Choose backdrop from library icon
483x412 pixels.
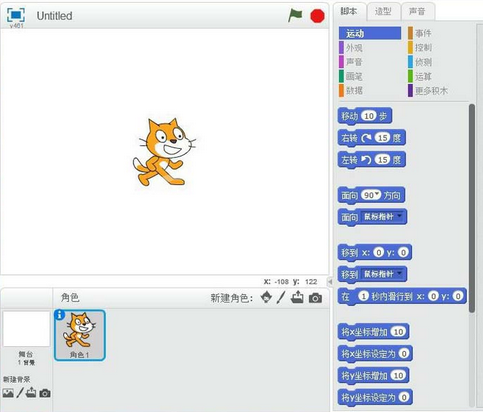click(8, 393)
